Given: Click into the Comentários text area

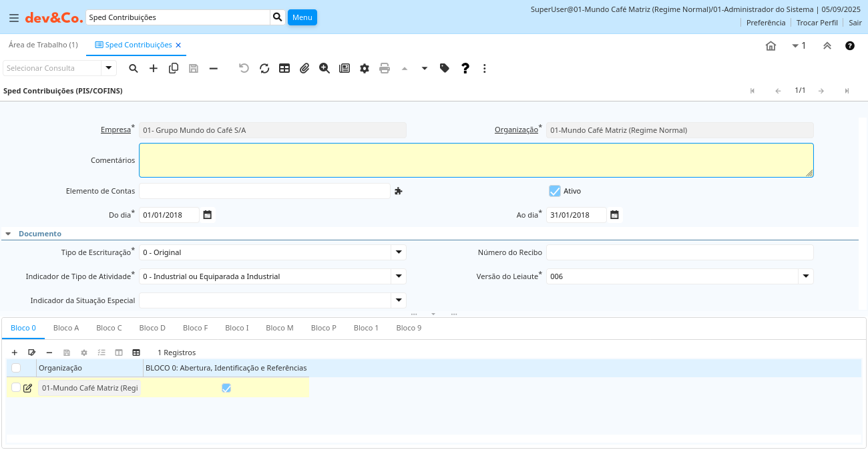Looking at the screenshot, I should tap(475, 160).
